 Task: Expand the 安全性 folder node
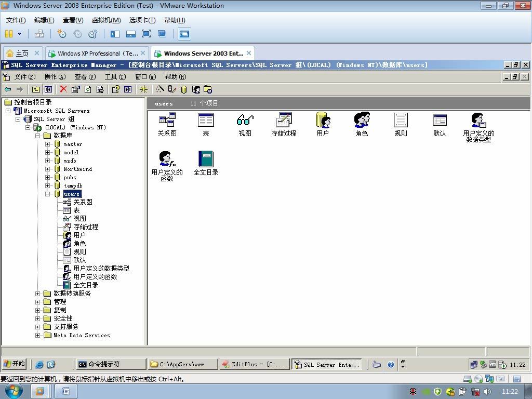(x=37, y=318)
